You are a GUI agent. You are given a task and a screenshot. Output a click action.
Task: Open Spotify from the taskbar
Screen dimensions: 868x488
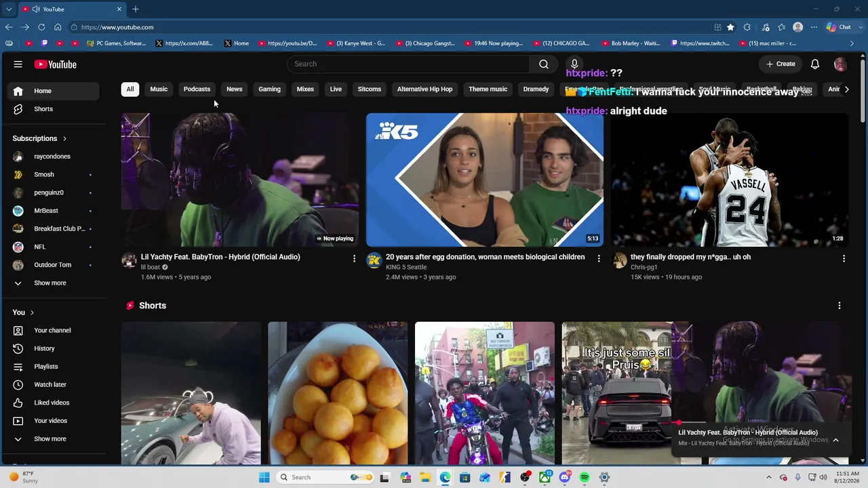coord(585,477)
